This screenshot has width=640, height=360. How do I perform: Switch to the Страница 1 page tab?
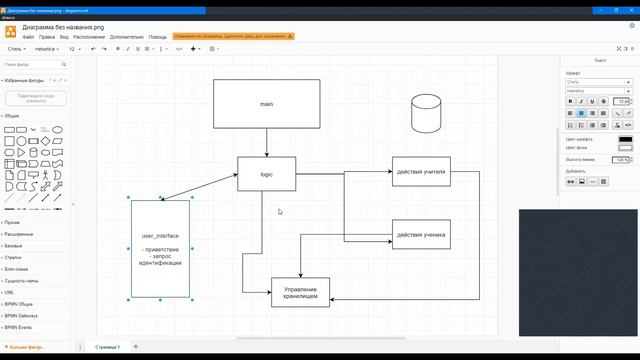pyautogui.click(x=107, y=347)
